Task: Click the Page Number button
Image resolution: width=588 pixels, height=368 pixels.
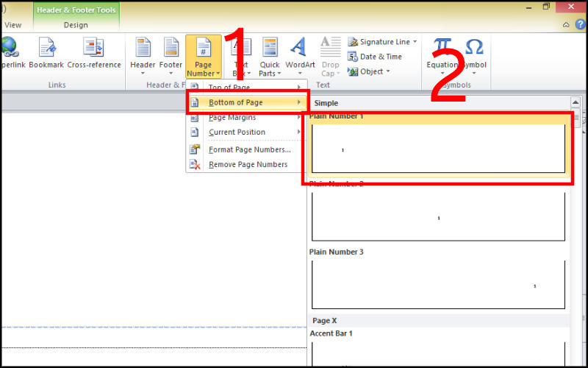Action: pyautogui.click(x=204, y=57)
